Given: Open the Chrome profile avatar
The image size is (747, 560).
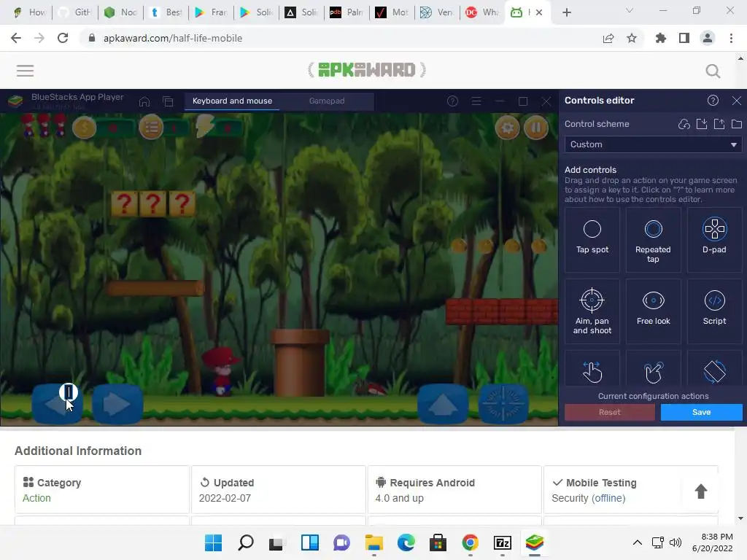Looking at the screenshot, I should [x=708, y=38].
